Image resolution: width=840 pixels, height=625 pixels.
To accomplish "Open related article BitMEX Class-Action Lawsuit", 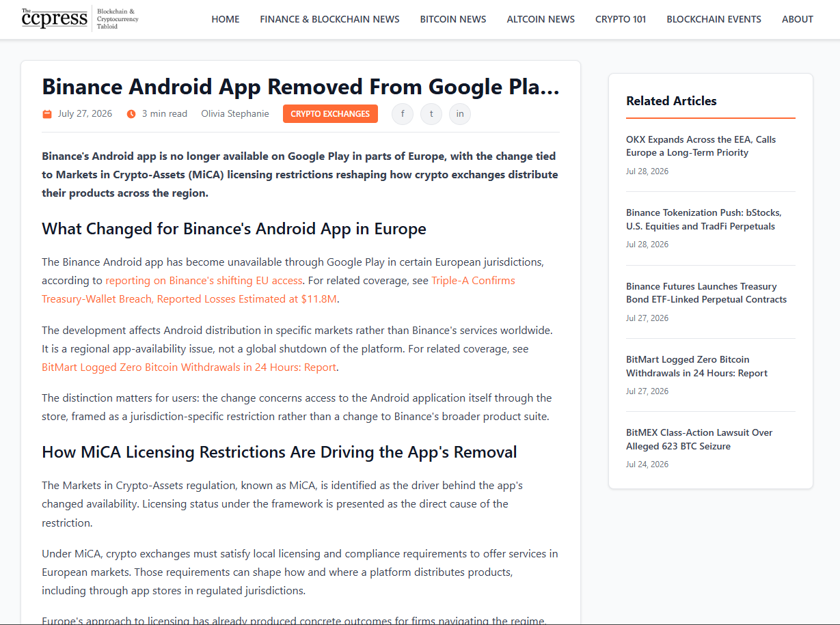I will 699,439.
